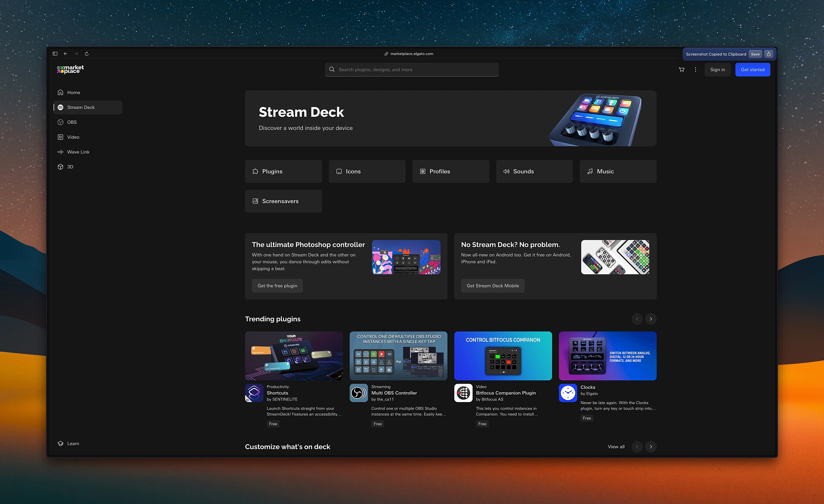Viewport: 824px width, 504px height.
Task: Go back with browser back arrow
Action: pyautogui.click(x=66, y=53)
